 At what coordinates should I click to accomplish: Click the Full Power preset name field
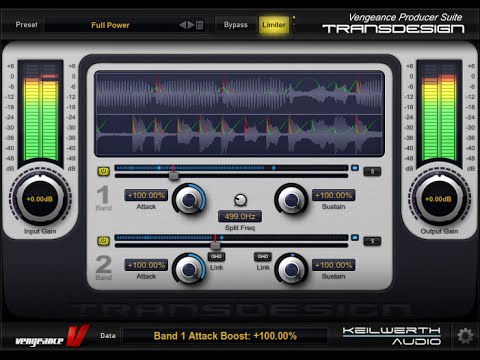(110, 25)
